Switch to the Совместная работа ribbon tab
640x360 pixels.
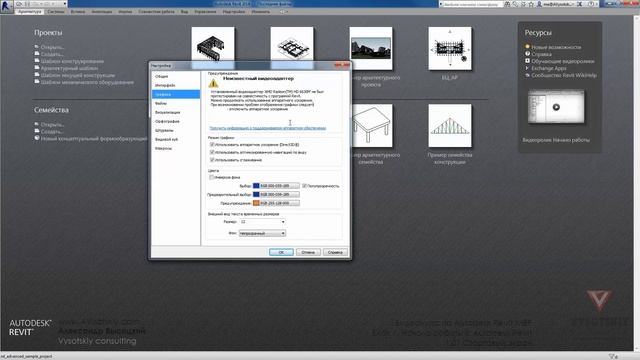(156, 12)
